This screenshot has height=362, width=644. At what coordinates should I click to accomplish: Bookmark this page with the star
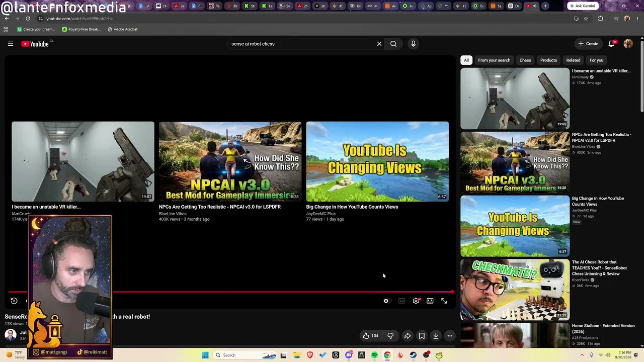[x=586, y=19]
